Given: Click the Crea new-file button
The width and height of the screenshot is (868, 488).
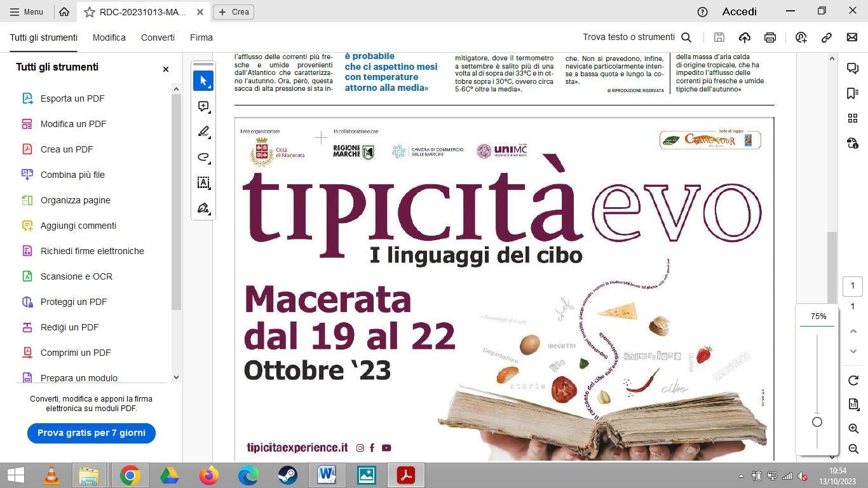Looking at the screenshot, I should tap(234, 11).
